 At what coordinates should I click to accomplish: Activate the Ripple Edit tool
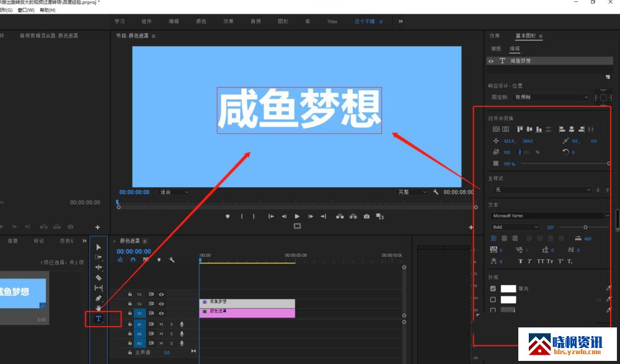[x=99, y=267]
